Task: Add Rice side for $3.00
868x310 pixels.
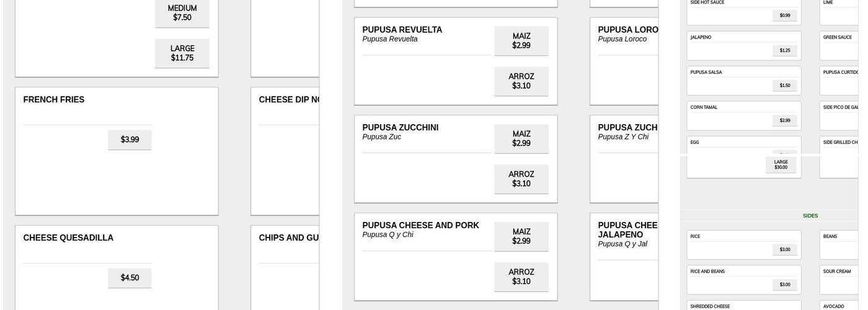Action: click(784, 249)
